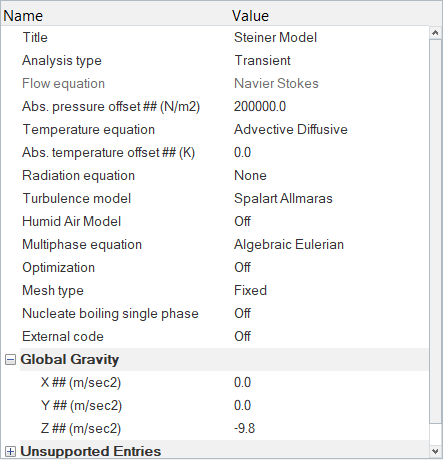Change the Temperature equation Advective Diffusive setting
Image resolution: width=443 pixels, height=460 pixels.
[290, 129]
